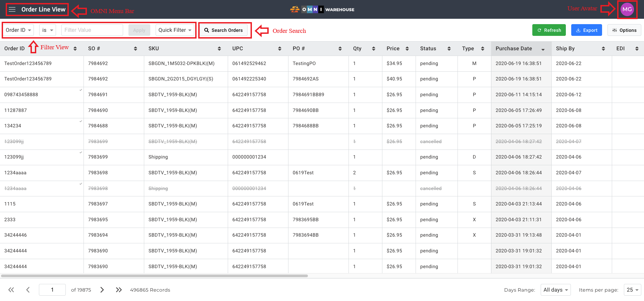The image size is (644, 301).
Task: Sort by Qty column arrows
Action: click(374, 49)
